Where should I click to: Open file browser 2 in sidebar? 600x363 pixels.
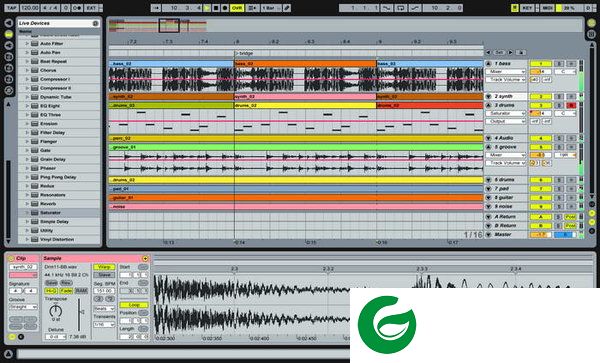[x=8, y=68]
